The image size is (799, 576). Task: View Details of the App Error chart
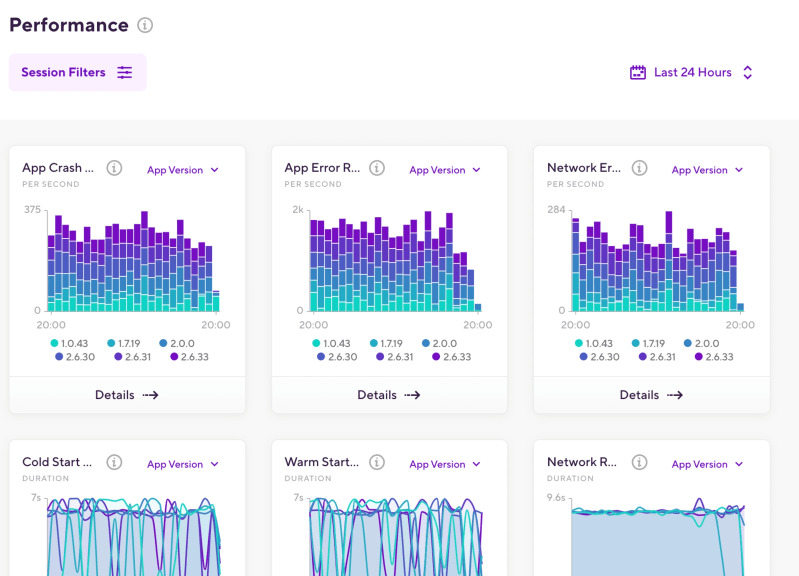tap(389, 395)
